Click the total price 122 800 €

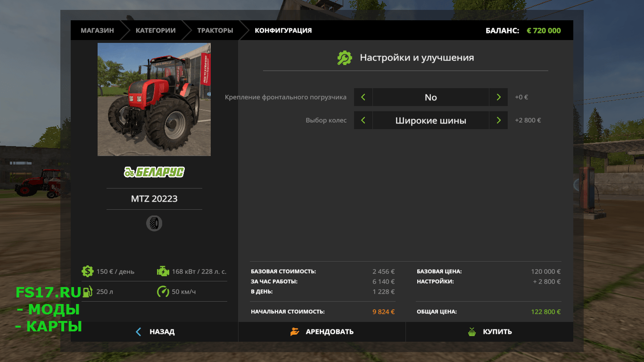pos(545,312)
